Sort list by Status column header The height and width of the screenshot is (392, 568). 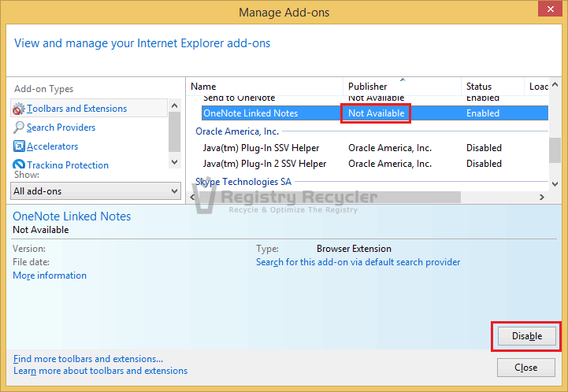(x=492, y=87)
